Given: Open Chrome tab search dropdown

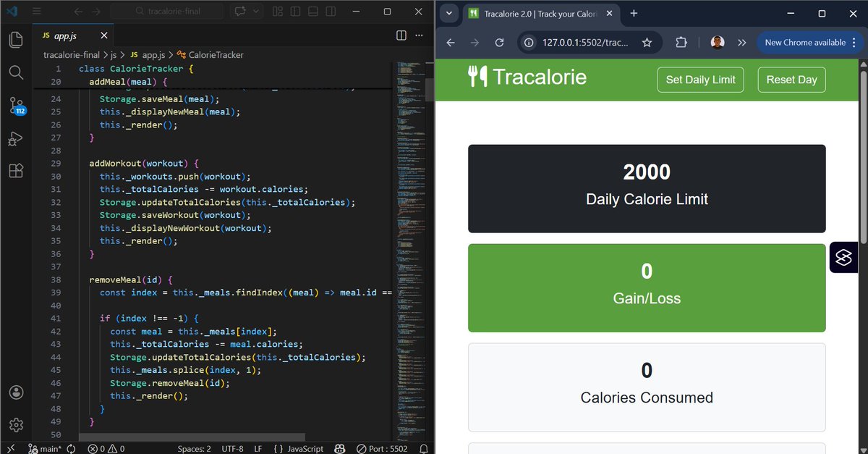Looking at the screenshot, I should tap(449, 13).
